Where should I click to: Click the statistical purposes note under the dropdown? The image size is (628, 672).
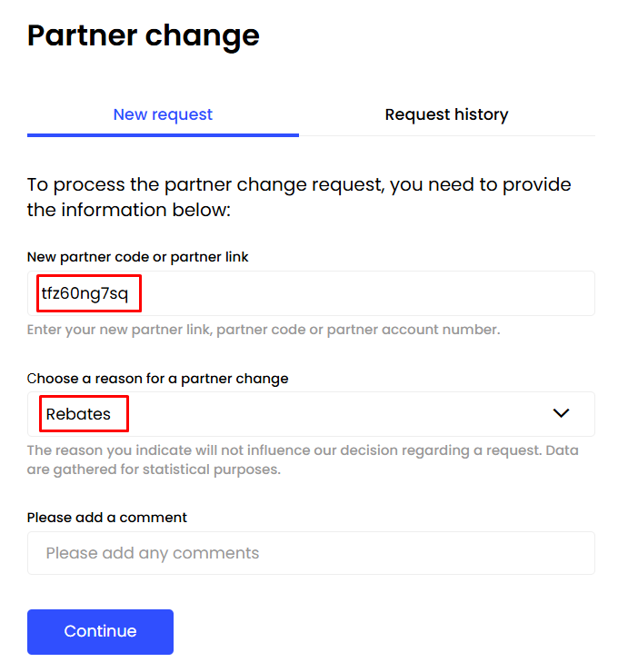click(x=303, y=460)
